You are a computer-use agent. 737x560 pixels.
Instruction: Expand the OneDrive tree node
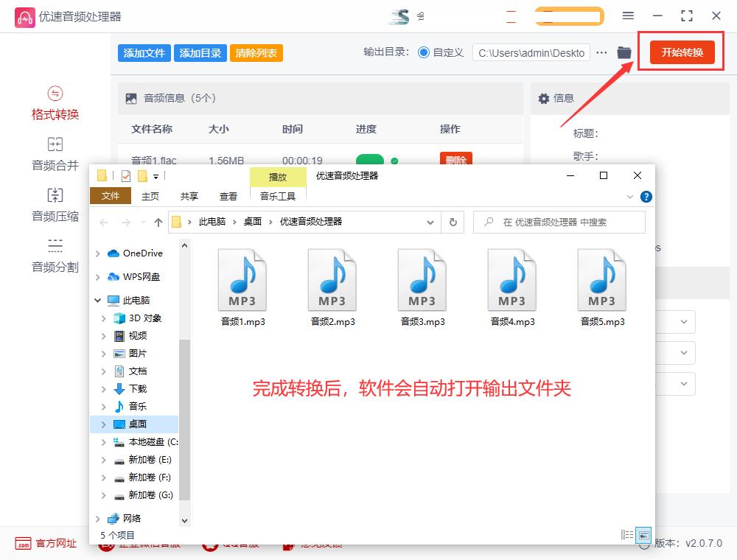pos(97,253)
